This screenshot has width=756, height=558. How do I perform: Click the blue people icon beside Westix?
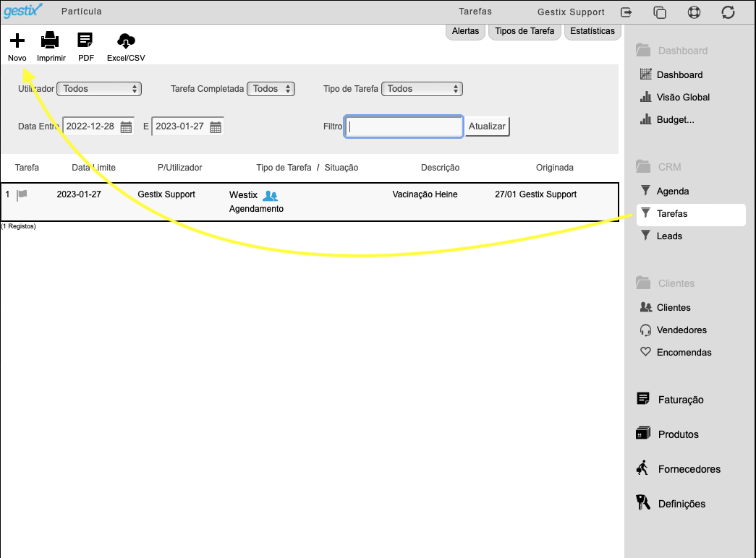[x=270, y=196]
